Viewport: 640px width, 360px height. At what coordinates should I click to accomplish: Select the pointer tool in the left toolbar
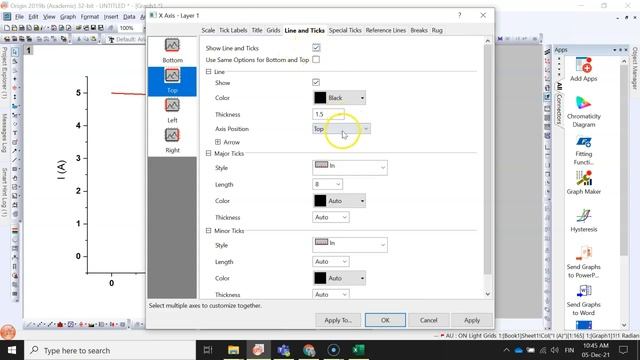tap(15, 52)
